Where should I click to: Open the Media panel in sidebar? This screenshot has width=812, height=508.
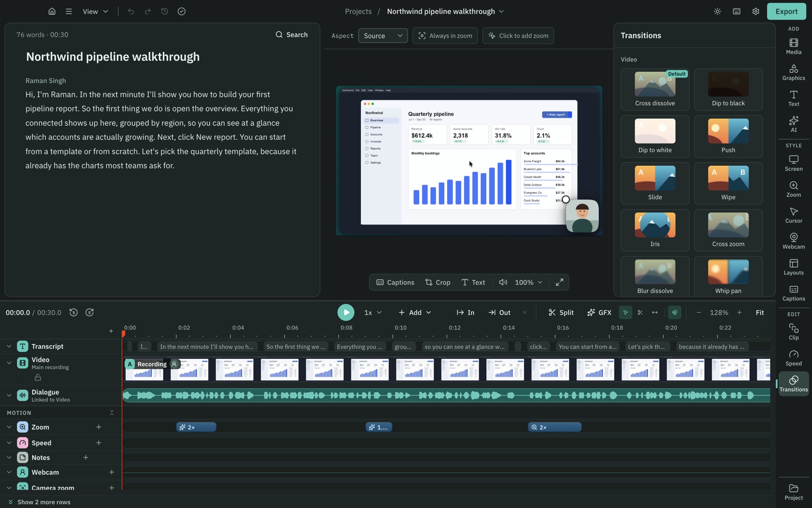(794, 47)
